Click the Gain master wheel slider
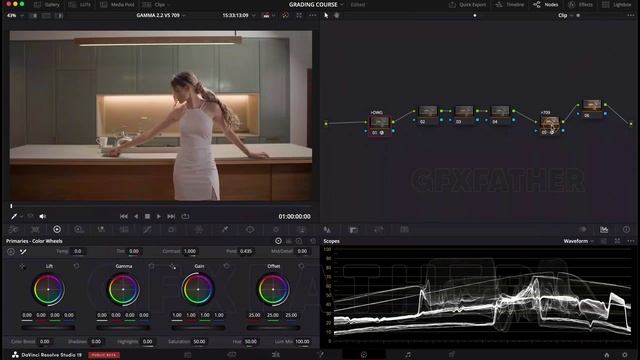 pos(198,327)
